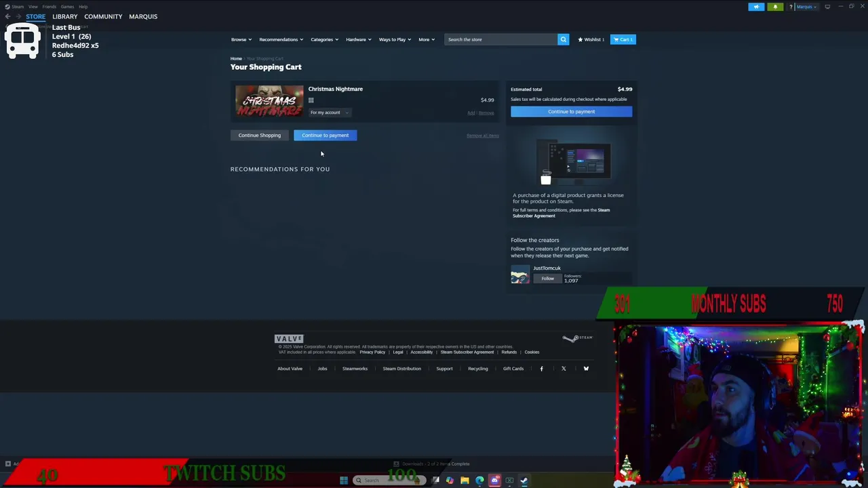Expand the More dropdown
Image resolution: width=868 pixels, height=488 pixels.
pos(427,39)
